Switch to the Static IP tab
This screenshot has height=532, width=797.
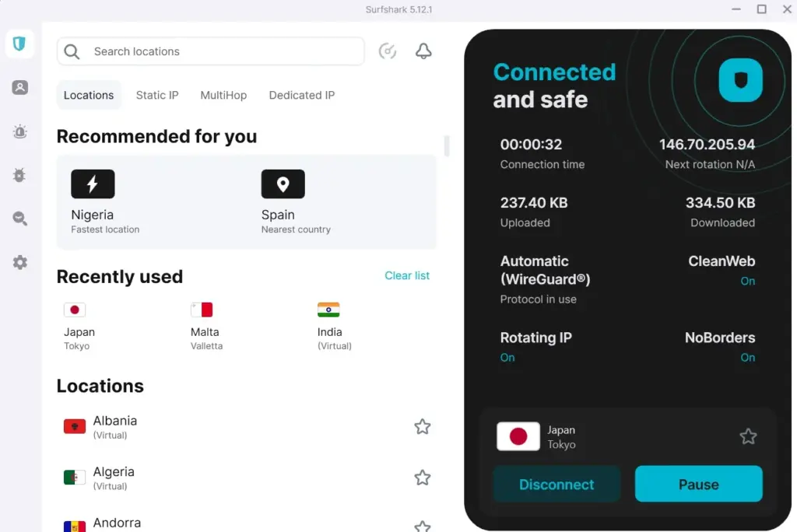tap(157, 95)
